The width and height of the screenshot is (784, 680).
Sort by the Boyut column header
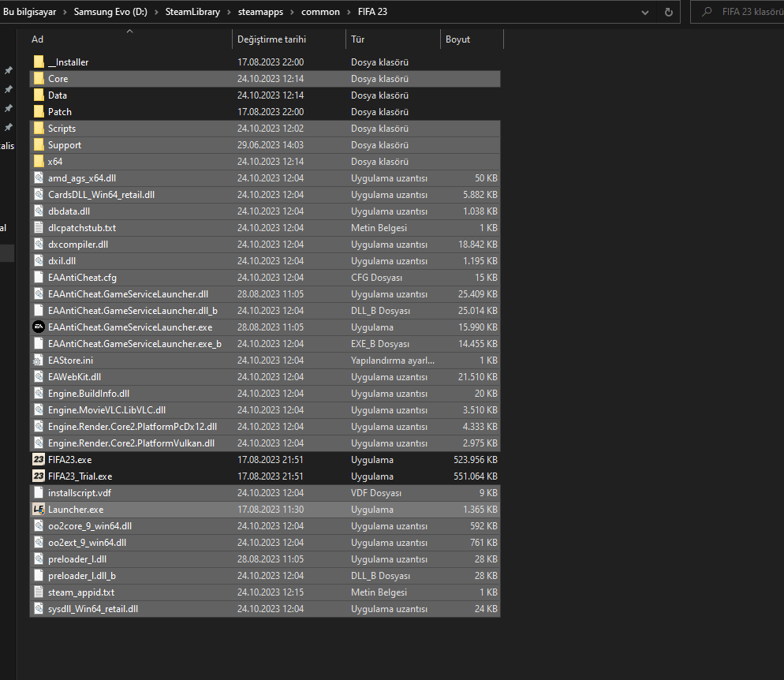pos(472,39)
